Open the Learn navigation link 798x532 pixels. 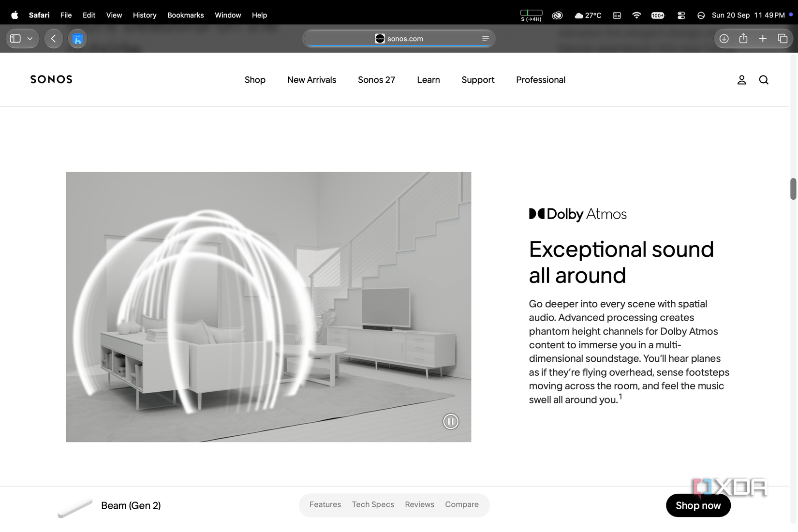tap(429, 80)
